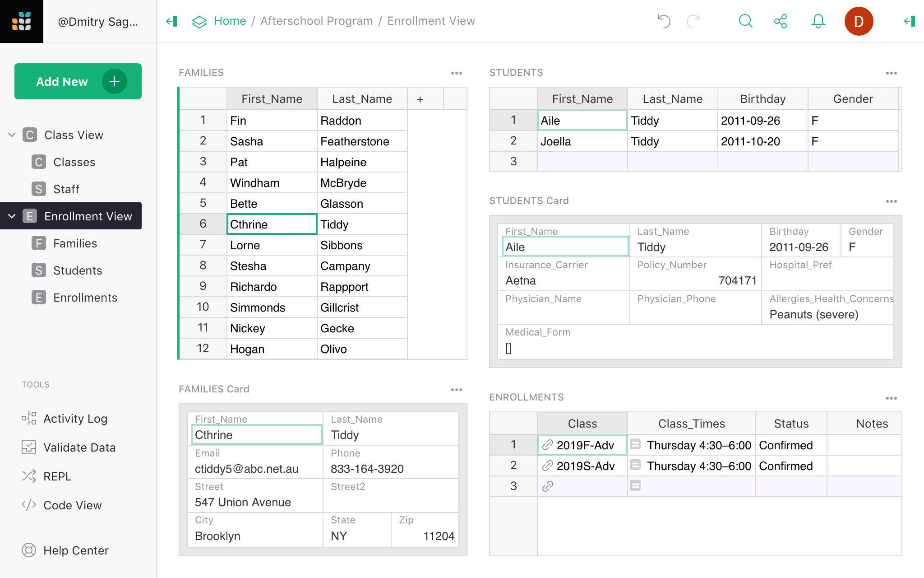The width and height of the screenshot is (924, 578).
Task: Undo the last change
Action: (663, 21)
